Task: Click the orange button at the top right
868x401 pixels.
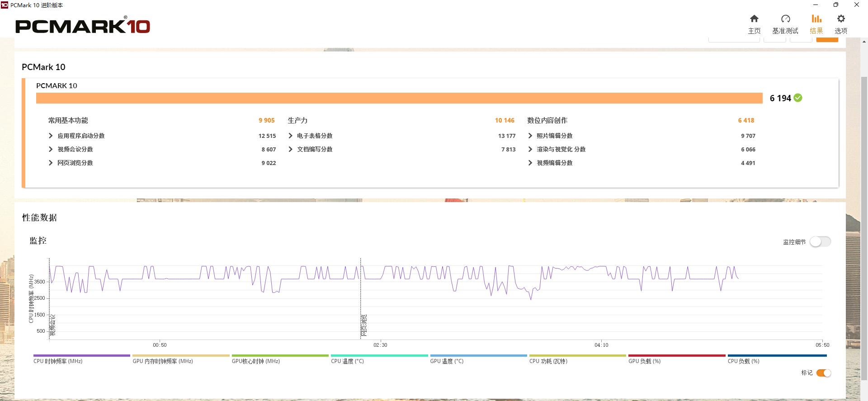Action: (x=827, y=40)
